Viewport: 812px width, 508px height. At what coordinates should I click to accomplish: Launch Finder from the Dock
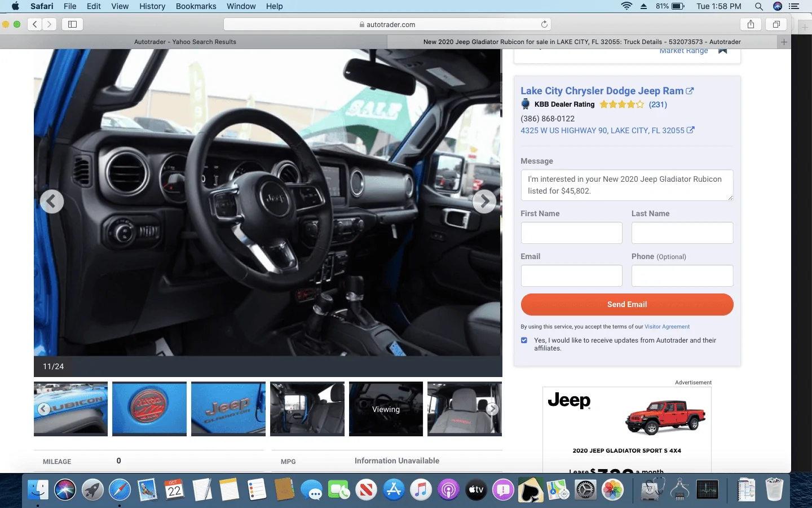pyautogui.click(x=38, y=489)
